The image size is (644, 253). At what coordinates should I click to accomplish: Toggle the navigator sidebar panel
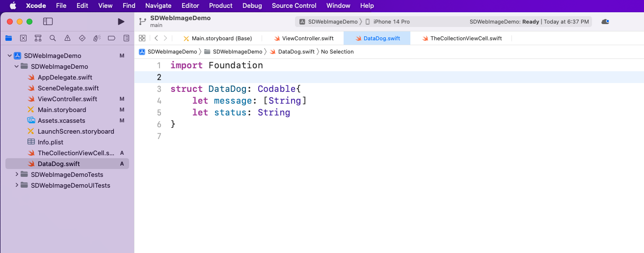tap(48, 22)
